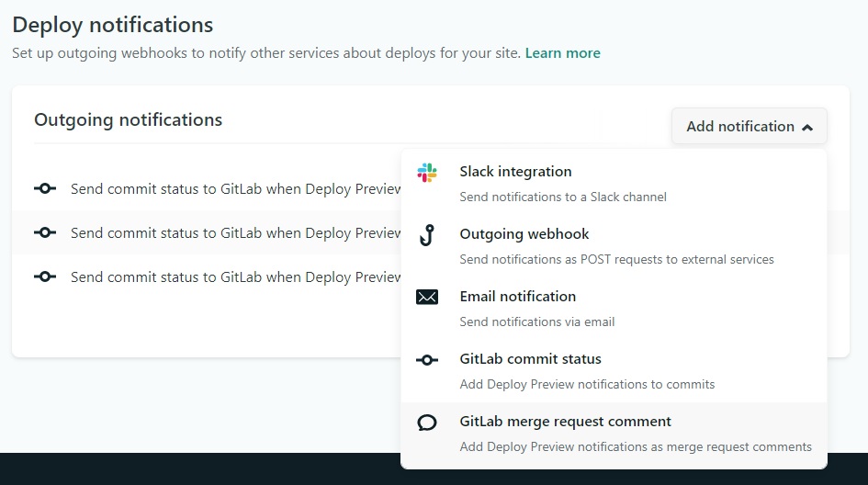This screenshot has width=868, height=485.
Task: Open first Send commit status notification
Action: click(x=235, y=189)
